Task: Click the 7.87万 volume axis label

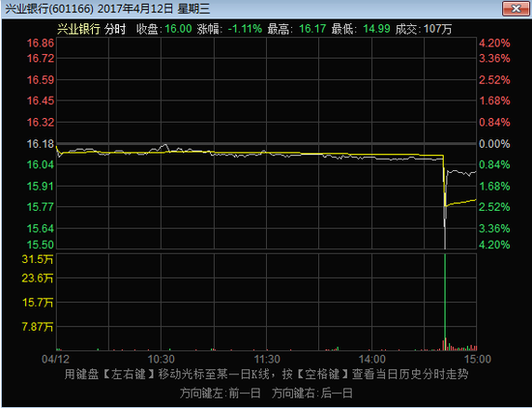Action: [38, 327]
